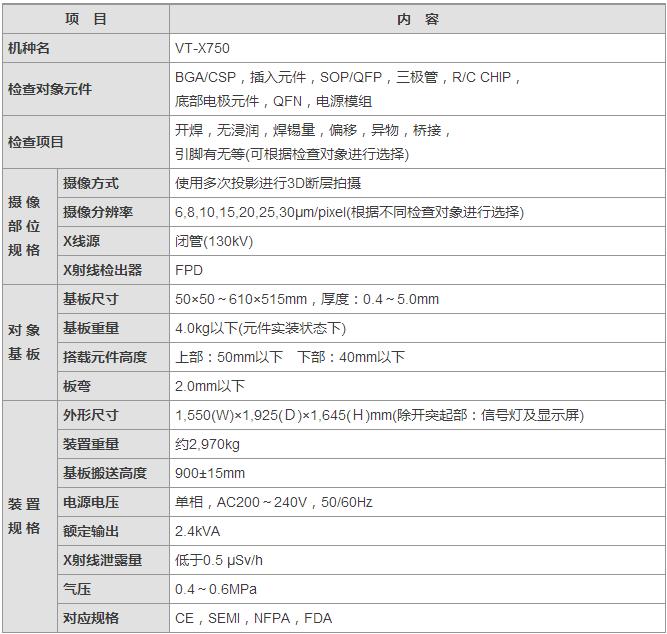This screenshot has height=634, width=667.
Task: Click the 闭管(130kV) X-ray source value
Action: pos(213,241)
